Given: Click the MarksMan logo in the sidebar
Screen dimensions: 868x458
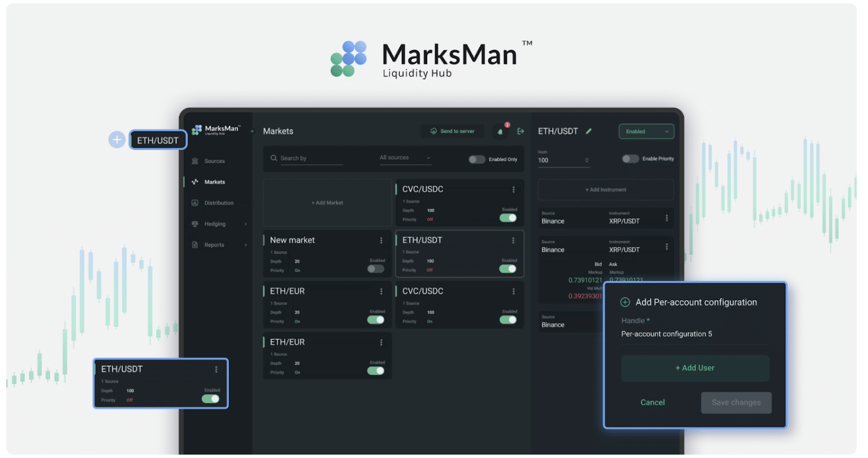Looking at the screenshot, I should click(x=216, y=130).
